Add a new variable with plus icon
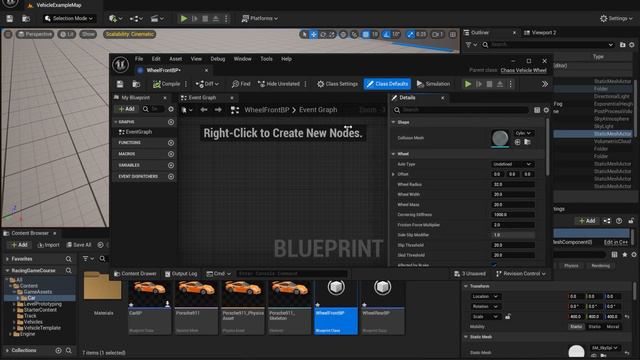This screenshot has height=360, width=640. (x=171, y=165)
